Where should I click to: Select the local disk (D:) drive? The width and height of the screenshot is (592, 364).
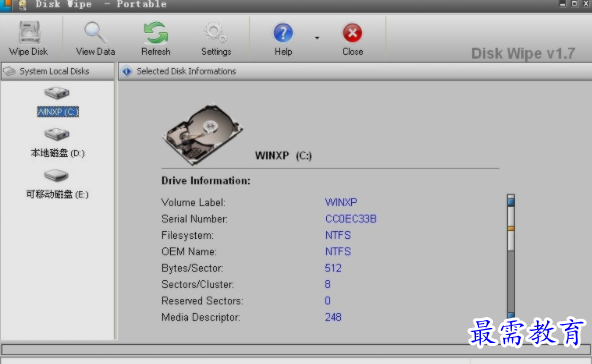click(x=57, y=143)
